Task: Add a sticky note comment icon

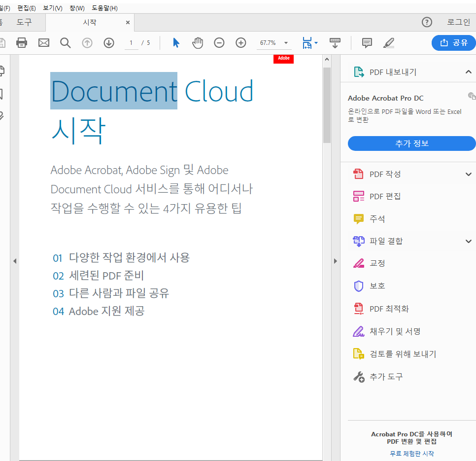Action: click(x=367, y=43)
